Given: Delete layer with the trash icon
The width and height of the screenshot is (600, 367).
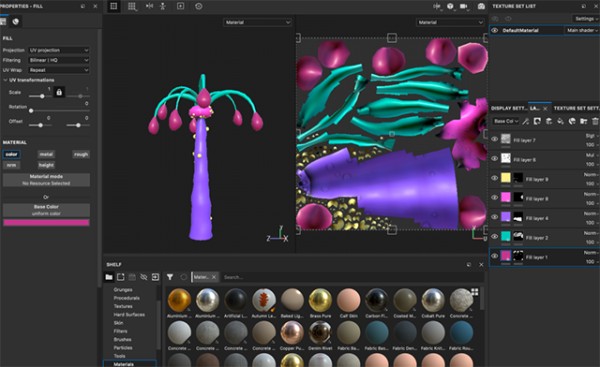Looking at the screenshot, I should pyautogui.click(x=595, y=121).
